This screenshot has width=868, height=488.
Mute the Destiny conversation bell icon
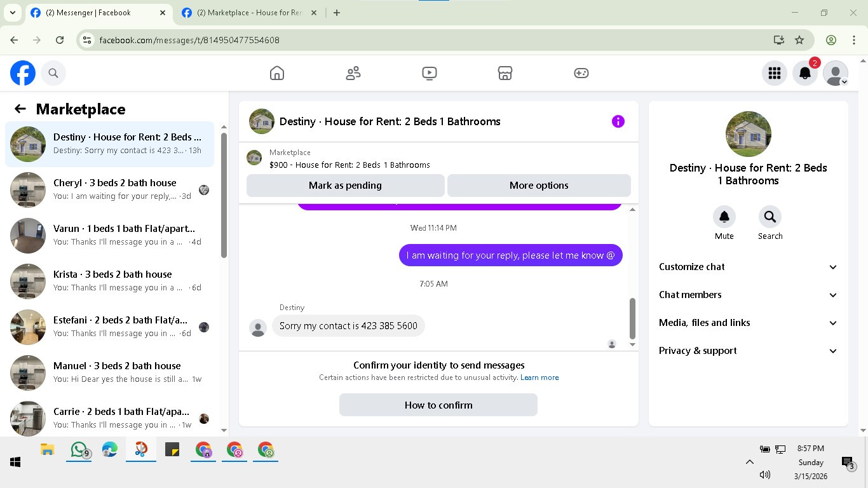click(x=724, y=217)
